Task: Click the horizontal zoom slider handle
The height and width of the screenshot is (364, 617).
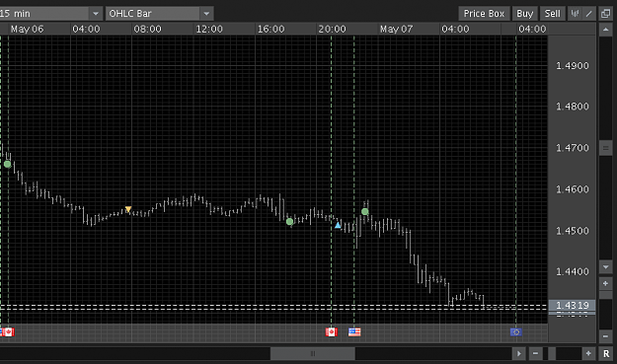Action: (552, 354)
